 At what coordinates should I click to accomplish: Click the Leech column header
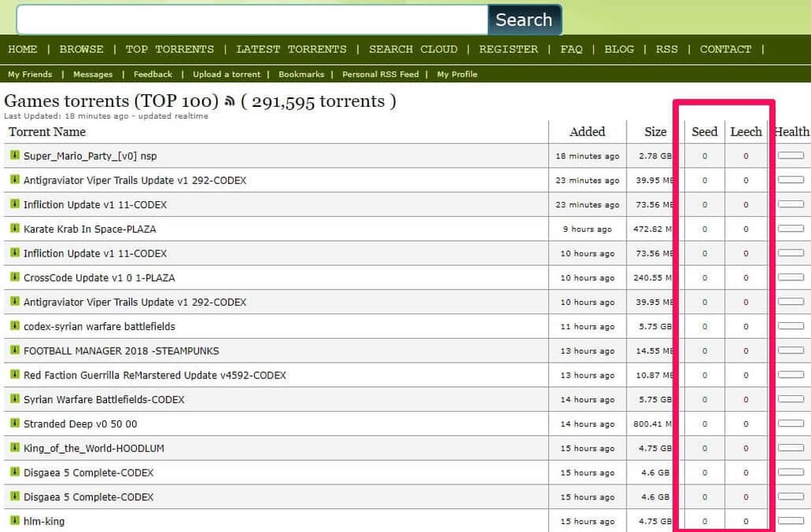point(746,132)
